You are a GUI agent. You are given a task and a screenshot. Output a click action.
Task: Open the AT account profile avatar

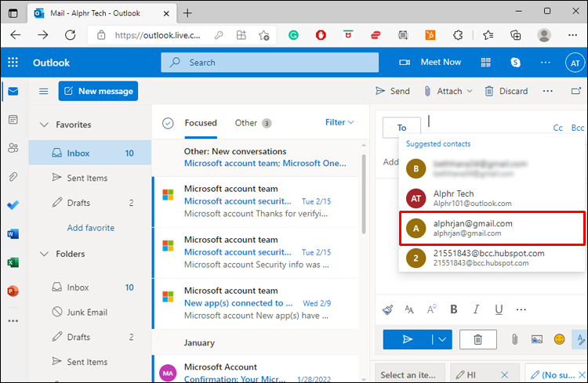(575, 63)
